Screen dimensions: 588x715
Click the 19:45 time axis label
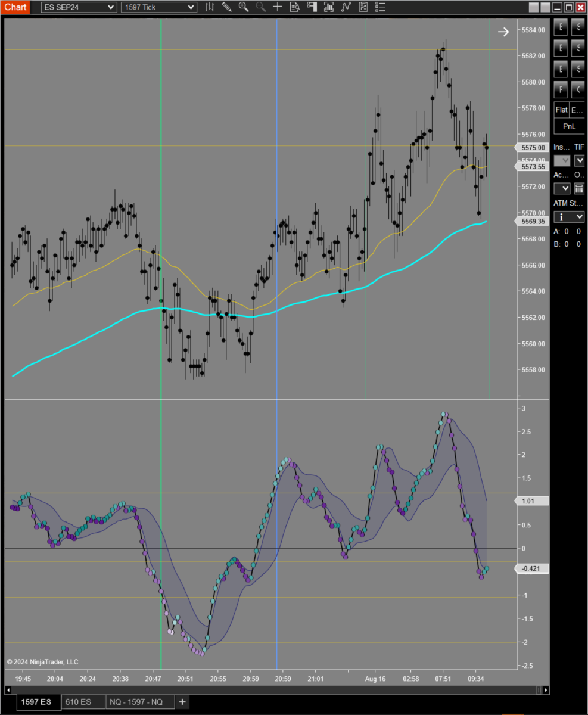tap(23, 679)
